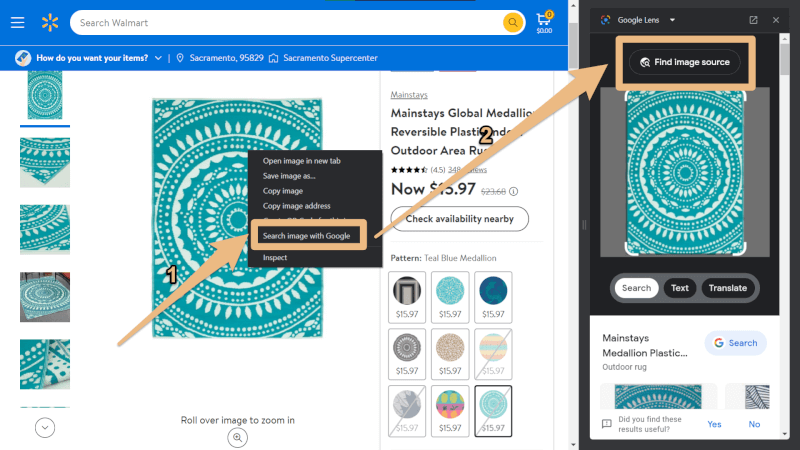Image resolution: width=800 pixels, height=450 pixels.
Task: Pick the gray medallion pattern swatch
Action: coord(407,354)
